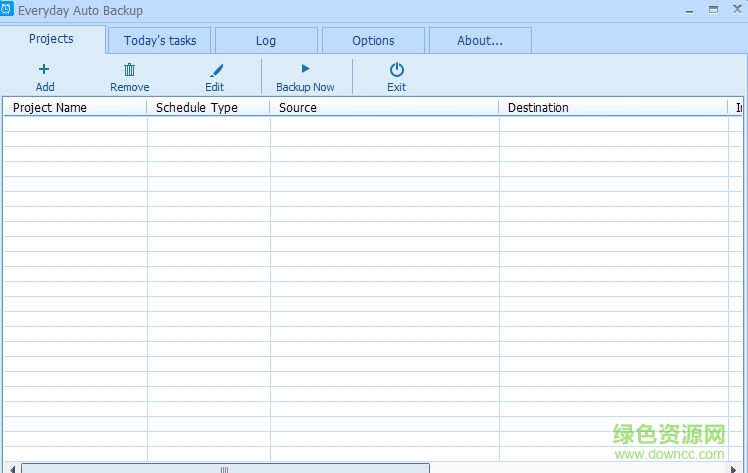This screenshot has width=748, height=473.
Task: Click the Everyday Auto Backup title bar icon
Action: coord(8,10)
